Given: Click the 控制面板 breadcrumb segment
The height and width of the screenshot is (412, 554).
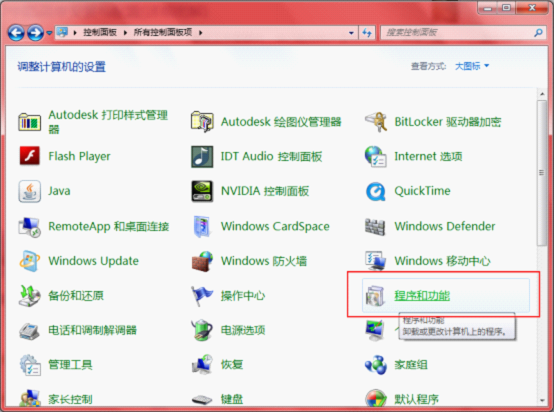Looking at the screenshot, I should [100, 33].
